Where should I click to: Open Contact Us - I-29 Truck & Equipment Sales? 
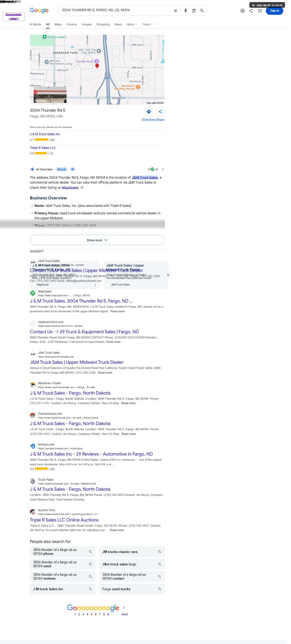coord(84,332)
